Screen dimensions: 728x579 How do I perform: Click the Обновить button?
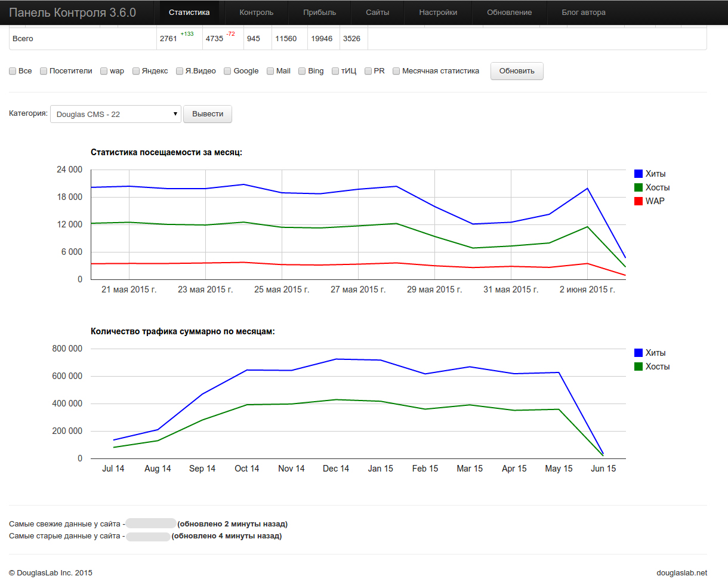point(517,71)
